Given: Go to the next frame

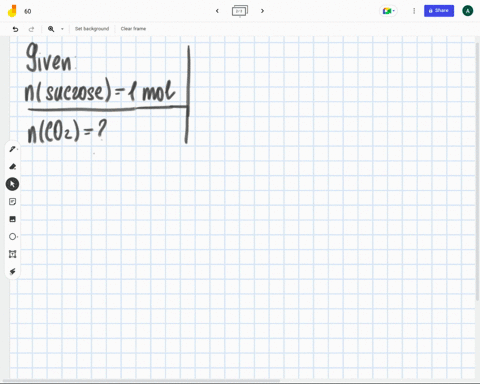Looking at the screenshot, I should pos(262,11).
